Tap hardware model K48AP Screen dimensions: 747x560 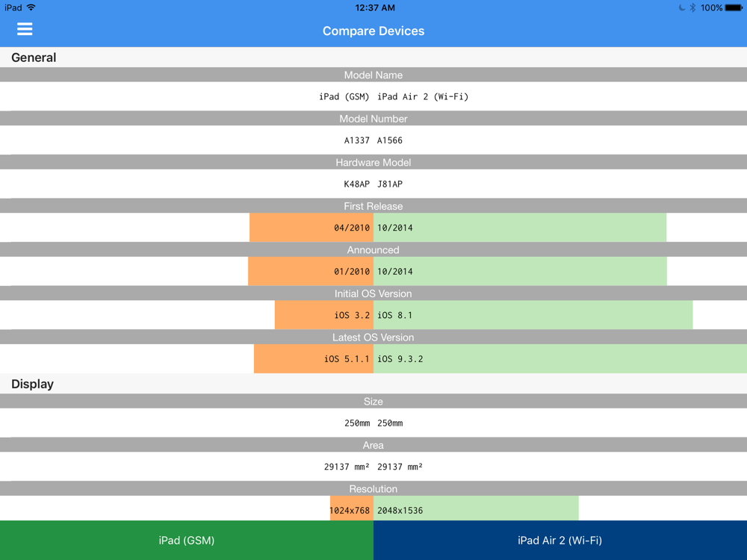point(357,184)
